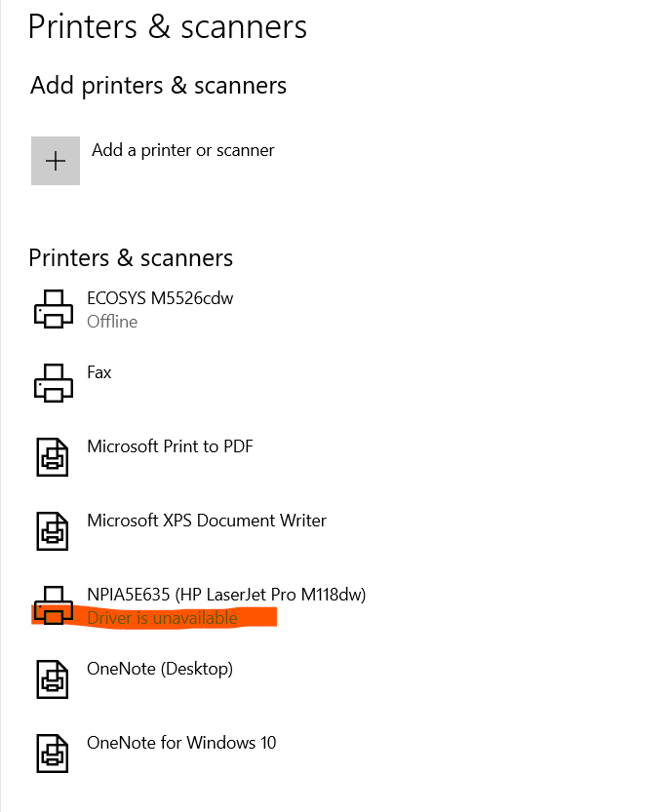Click the OneNote for Windows 10 icon

(x=54, y=753)
